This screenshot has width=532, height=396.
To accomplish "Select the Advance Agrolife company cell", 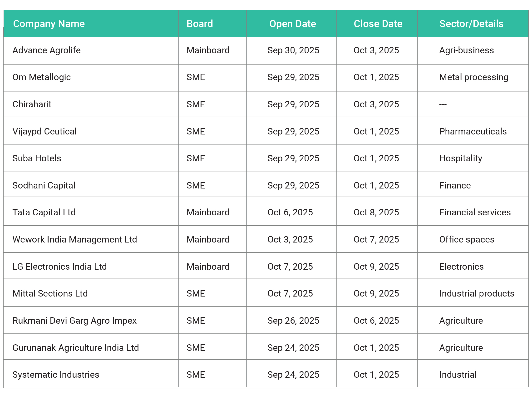I will pyautogui.click(x=46, y=50).
